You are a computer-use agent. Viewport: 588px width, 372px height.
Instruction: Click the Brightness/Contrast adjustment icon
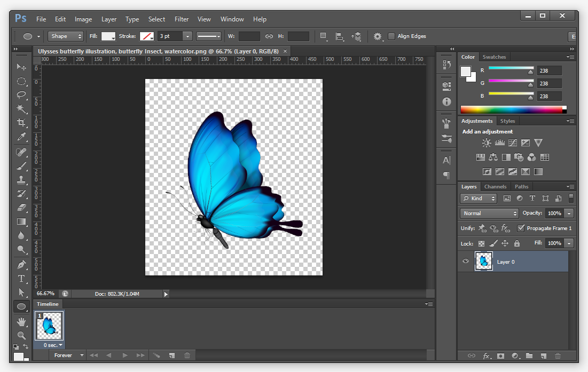coord(487,143)
